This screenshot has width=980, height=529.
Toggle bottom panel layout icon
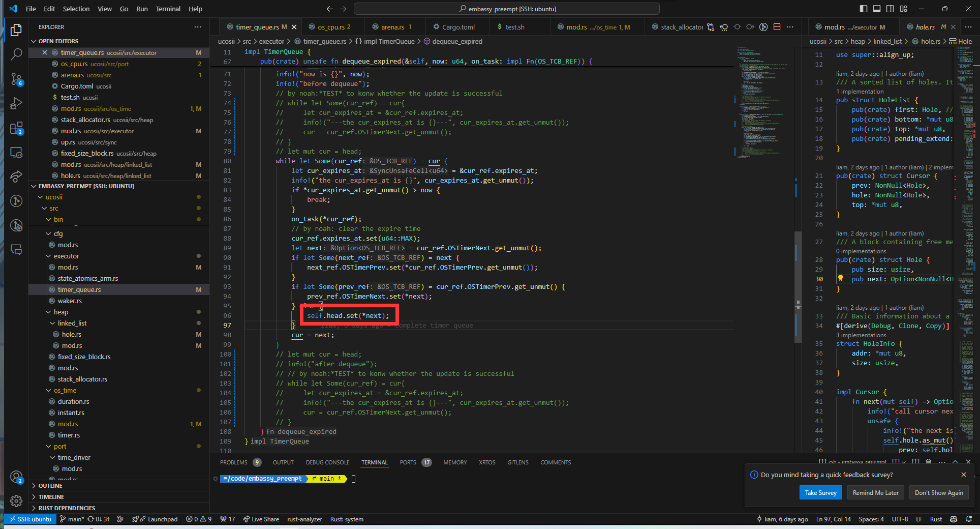click(877, 9)
